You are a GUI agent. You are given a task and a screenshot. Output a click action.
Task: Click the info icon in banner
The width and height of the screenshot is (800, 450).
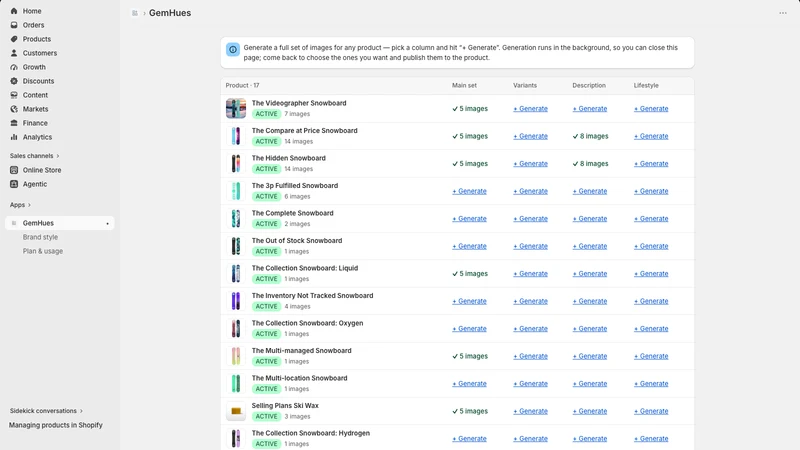coord(233,49)
